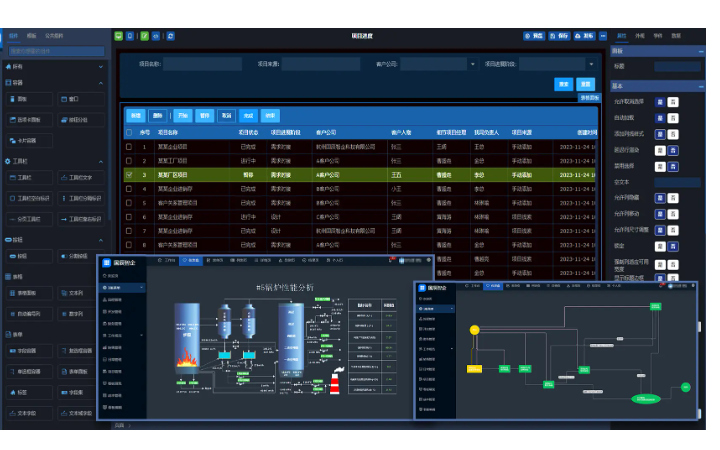The width and height of the screenshot is (720, 450).
Task: Collapse the 工具栏 section in palette
Action: (x=101, y=162)
